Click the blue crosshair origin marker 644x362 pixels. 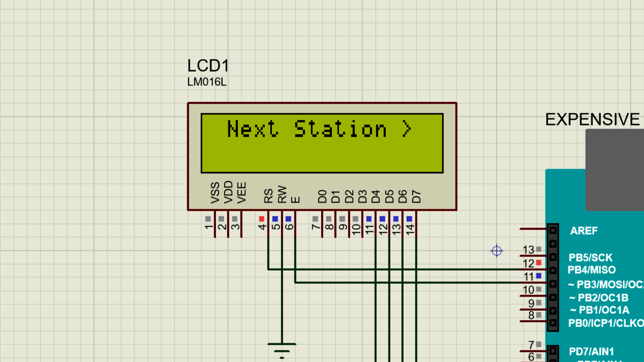point(497,251)
